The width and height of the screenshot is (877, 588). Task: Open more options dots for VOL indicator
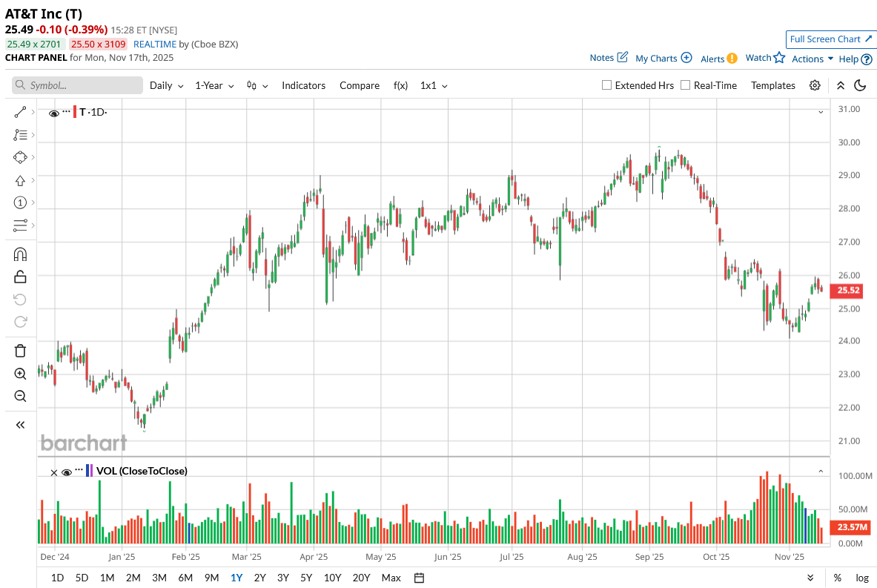[x=79, y=469]
